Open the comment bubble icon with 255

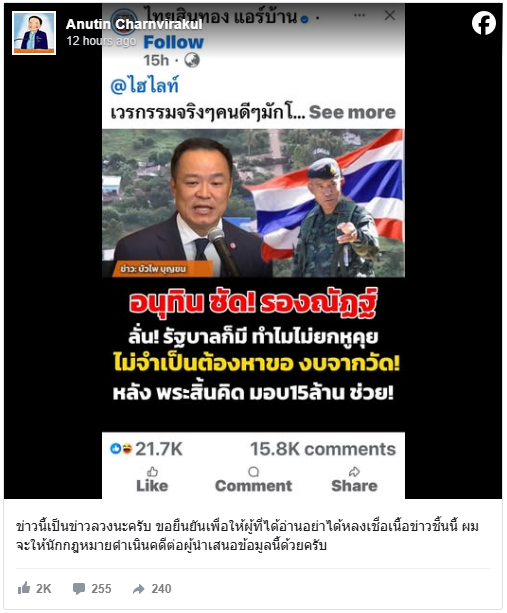click(x=79, y=588)
